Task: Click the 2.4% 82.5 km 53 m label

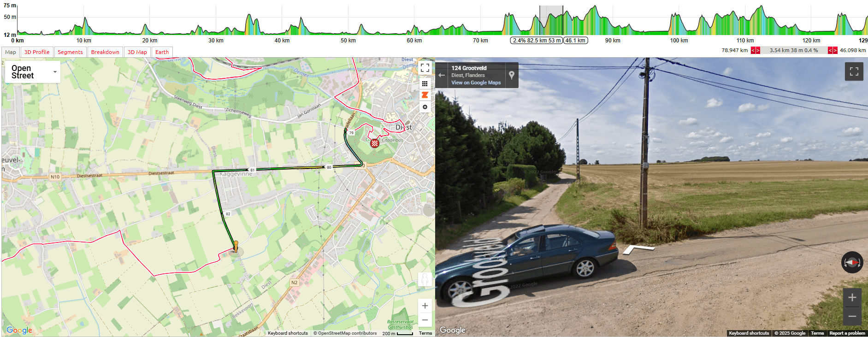Action: [537, 41]
